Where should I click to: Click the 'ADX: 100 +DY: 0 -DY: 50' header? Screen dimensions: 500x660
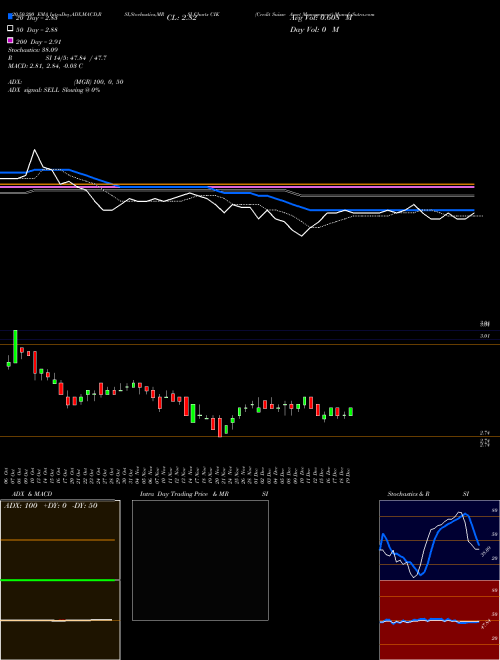tap(51, 506)
